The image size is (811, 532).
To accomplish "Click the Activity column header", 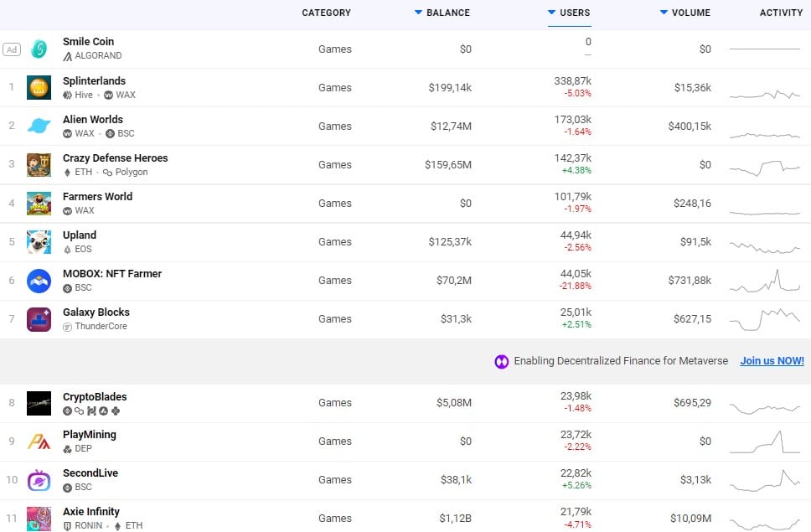I will click(x=781, y=13).
